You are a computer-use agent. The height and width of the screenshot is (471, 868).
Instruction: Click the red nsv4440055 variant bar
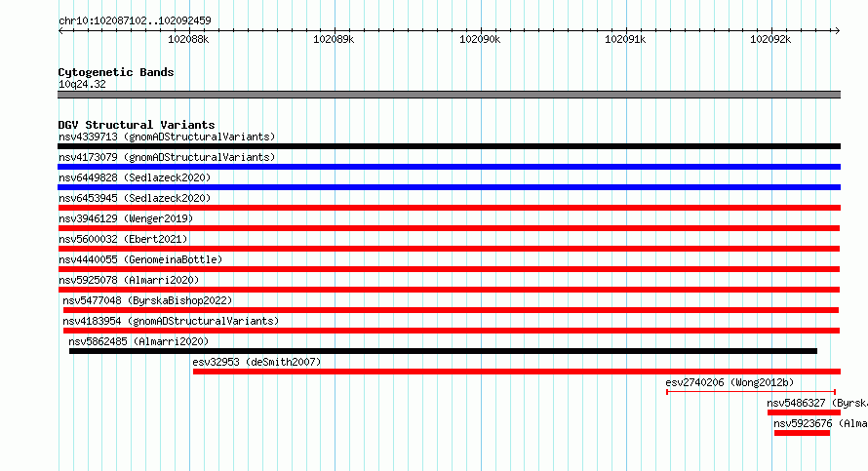click(x=449, y=269)
